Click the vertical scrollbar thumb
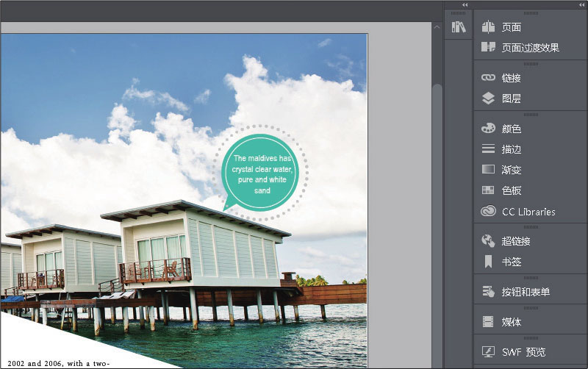This screenshot has height=369, width=588. click(437, 226)
